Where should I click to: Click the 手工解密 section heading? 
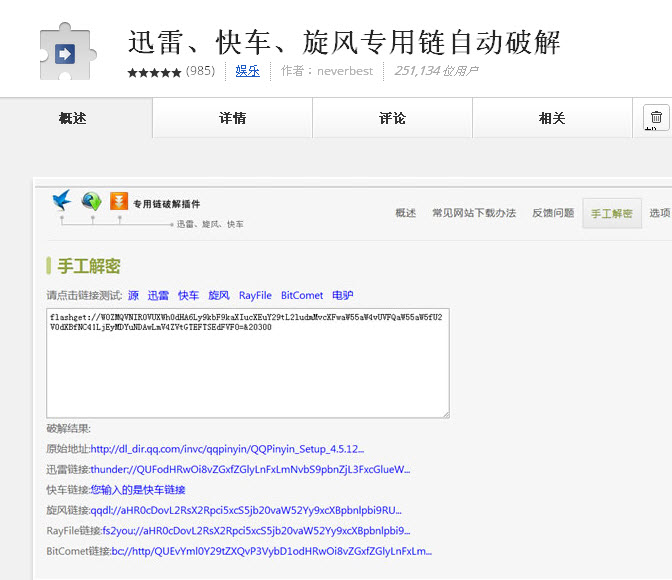[x=89, y=266]
